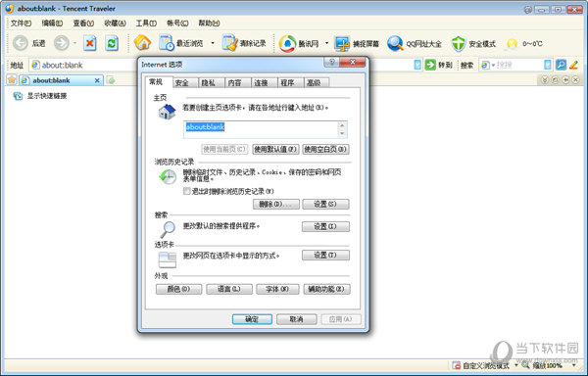Switch to the Programs (程序) tab
The image size is (588, 376).
[290, 83]
